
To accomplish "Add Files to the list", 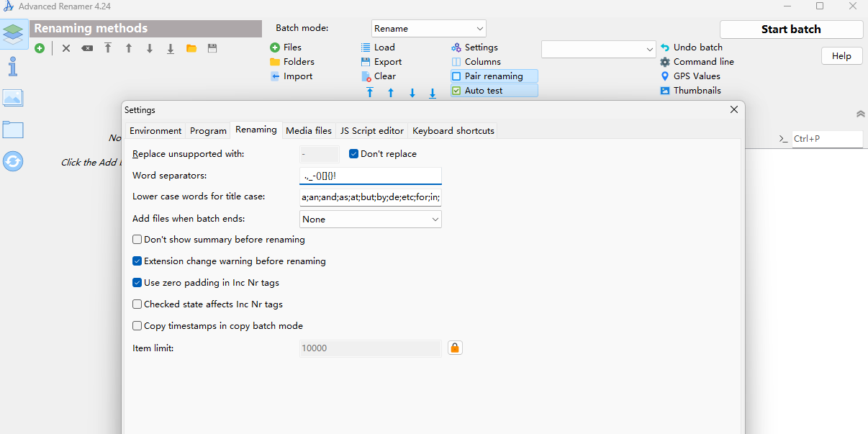I will pyautogui.click(x=286, y=47).
